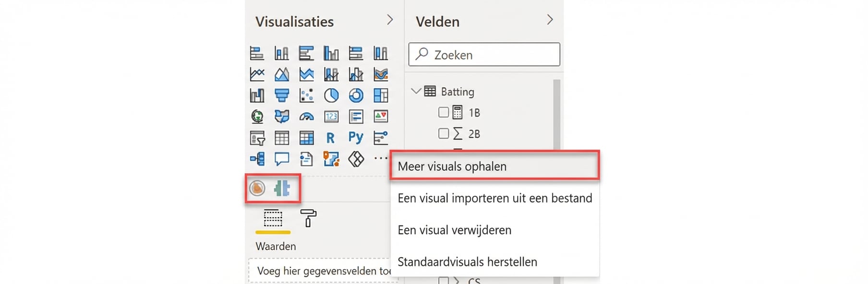Select the funnel chart visual
The width and height of the screenshot is (868, 284).
pyautogui.click(x=282, y=95)
